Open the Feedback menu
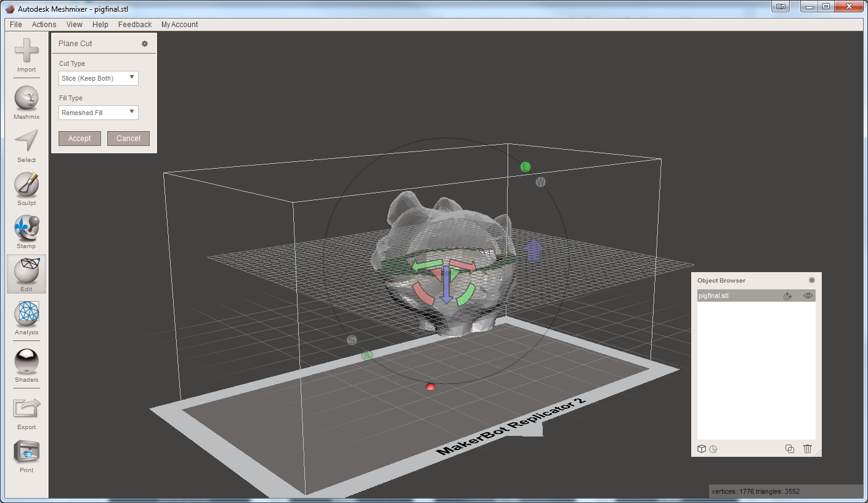The height and width of the screenshot is (503, 868). tap(135, 25)
